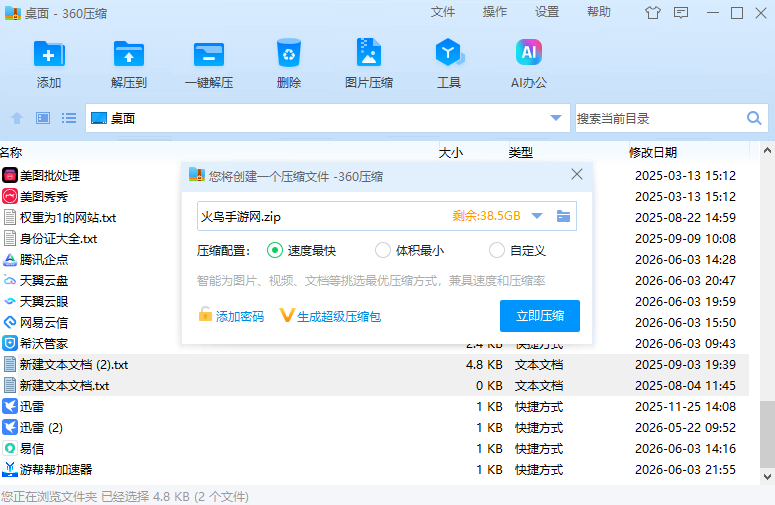
Task: Close the compression dialog
Action: coord(577,174)
